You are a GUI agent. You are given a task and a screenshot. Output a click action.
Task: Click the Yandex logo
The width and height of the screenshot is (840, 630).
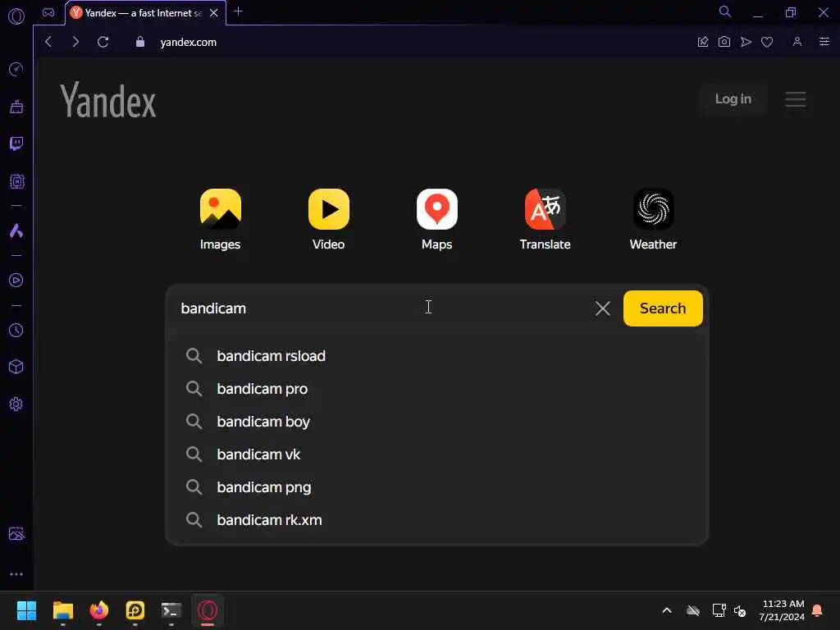108,100
